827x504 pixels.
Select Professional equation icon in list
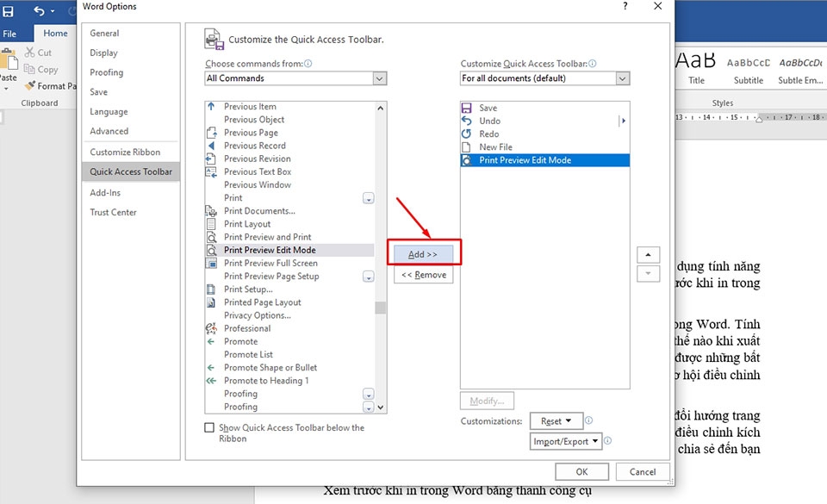pos(211,328)
